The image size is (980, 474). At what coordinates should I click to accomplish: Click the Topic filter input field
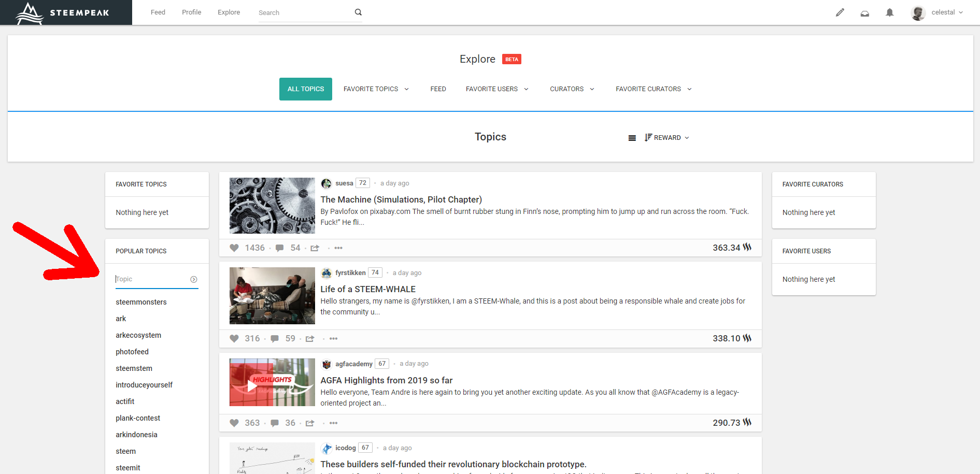pyautogui.click(x=152, y=279)
